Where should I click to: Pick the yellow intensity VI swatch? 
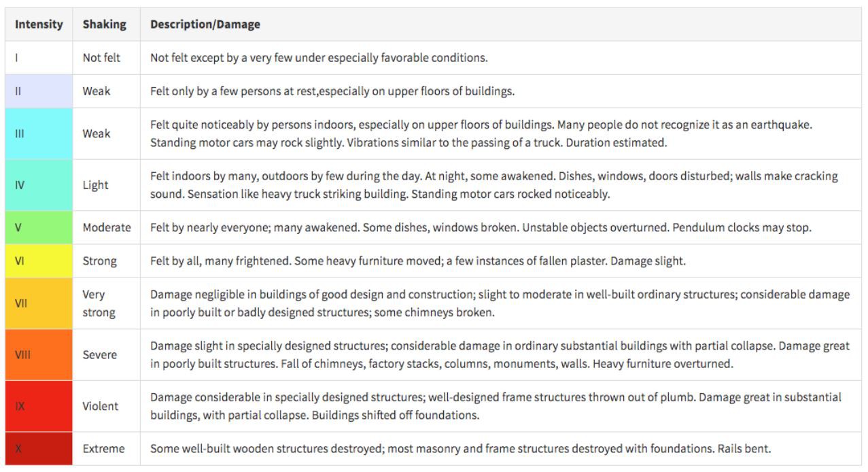tap(39, 261)
